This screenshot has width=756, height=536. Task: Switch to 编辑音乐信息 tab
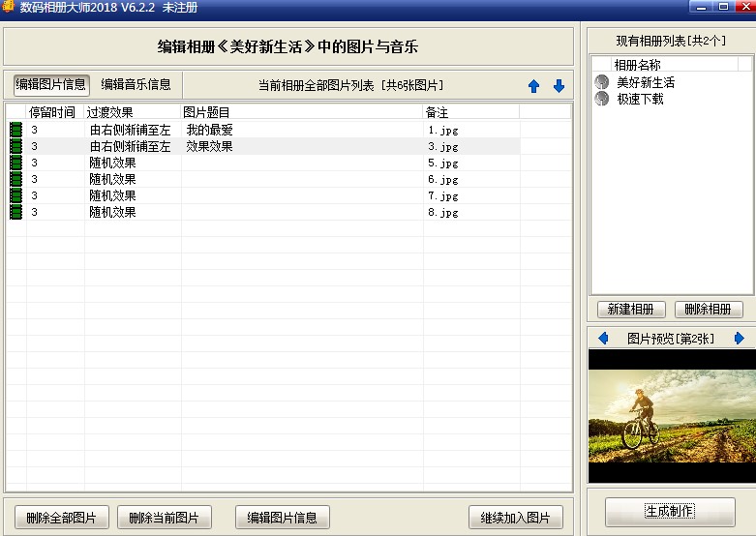coord(136,84)
